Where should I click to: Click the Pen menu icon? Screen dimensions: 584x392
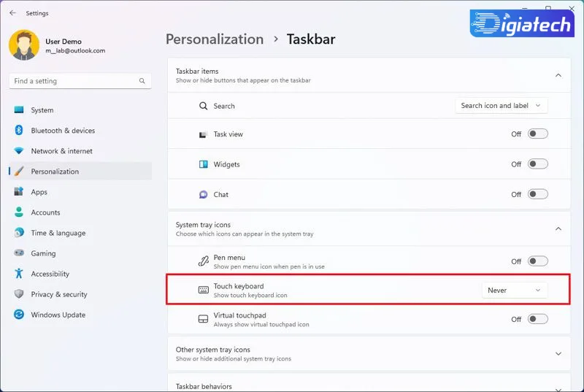(x=204, y=261)
